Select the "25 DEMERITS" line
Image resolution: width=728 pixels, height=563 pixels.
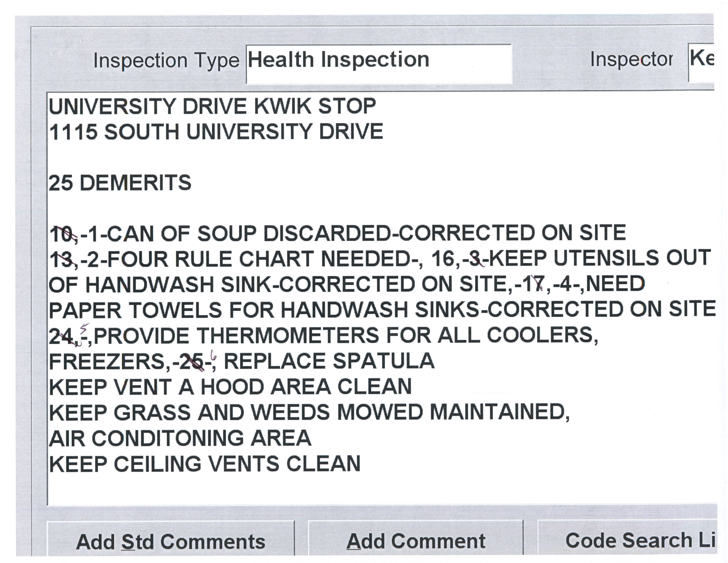(120, 183)
